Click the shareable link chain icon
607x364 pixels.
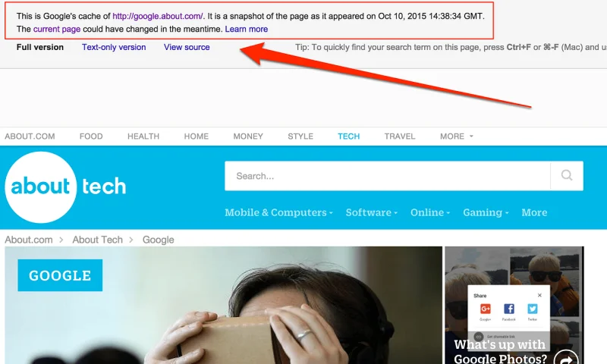pos(479,336)
